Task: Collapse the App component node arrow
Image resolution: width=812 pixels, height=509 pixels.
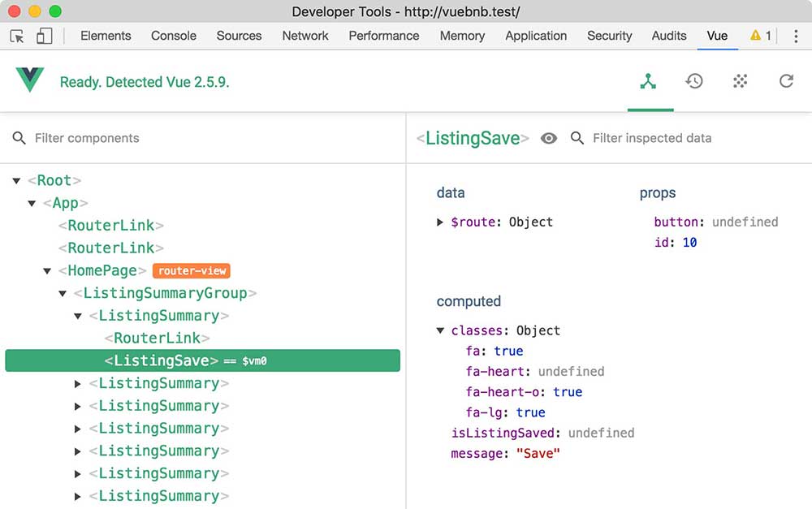Action: coord(32,203)
